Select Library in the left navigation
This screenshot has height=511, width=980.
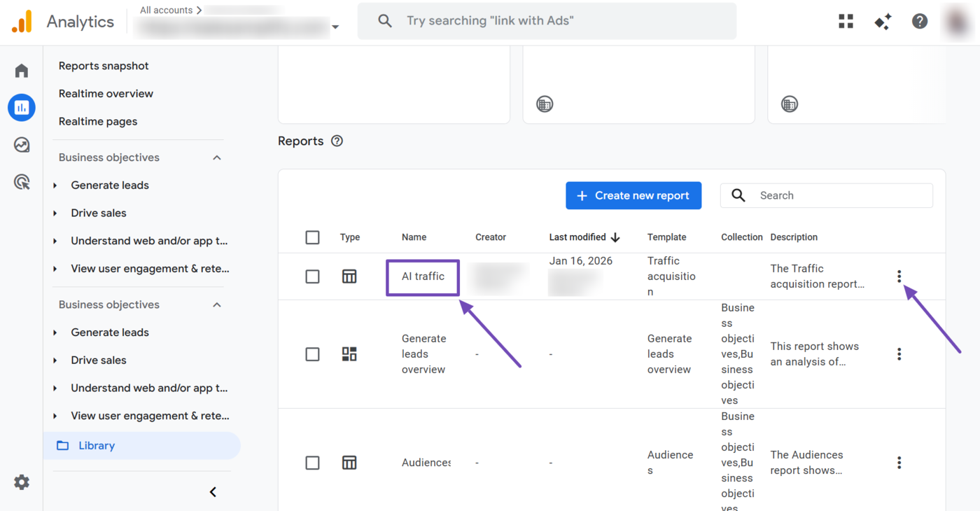(97, 445)
